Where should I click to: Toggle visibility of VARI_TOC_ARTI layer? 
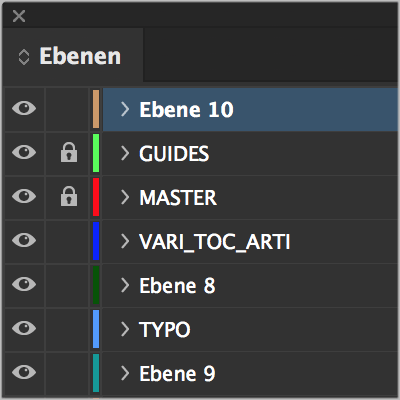tap(24, 241)
